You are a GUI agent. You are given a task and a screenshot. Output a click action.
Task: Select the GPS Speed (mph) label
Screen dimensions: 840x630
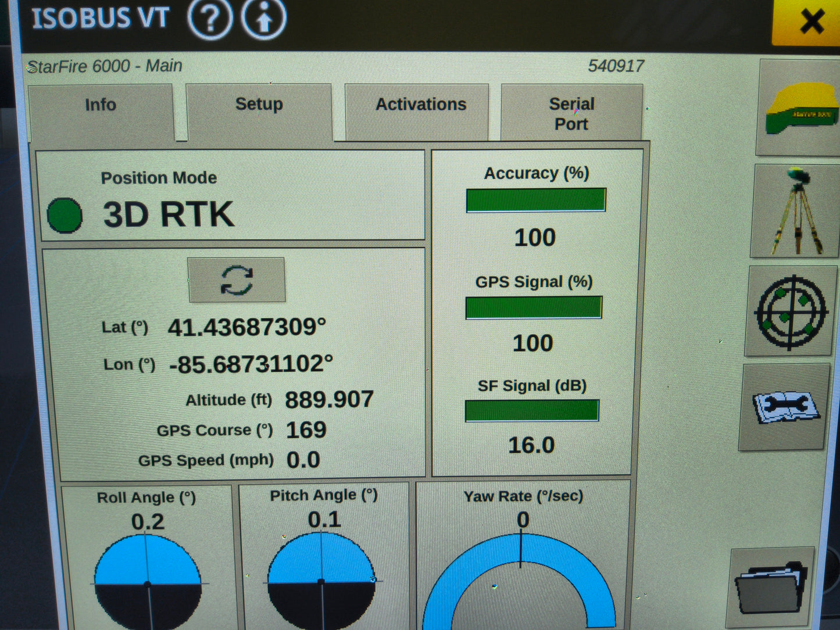(206, 460)
